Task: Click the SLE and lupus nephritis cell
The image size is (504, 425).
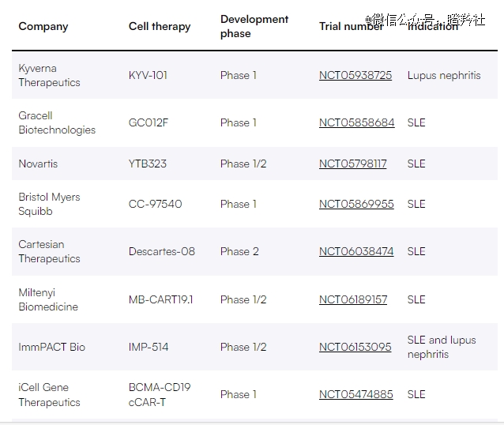Action: (x=442, y=347)
